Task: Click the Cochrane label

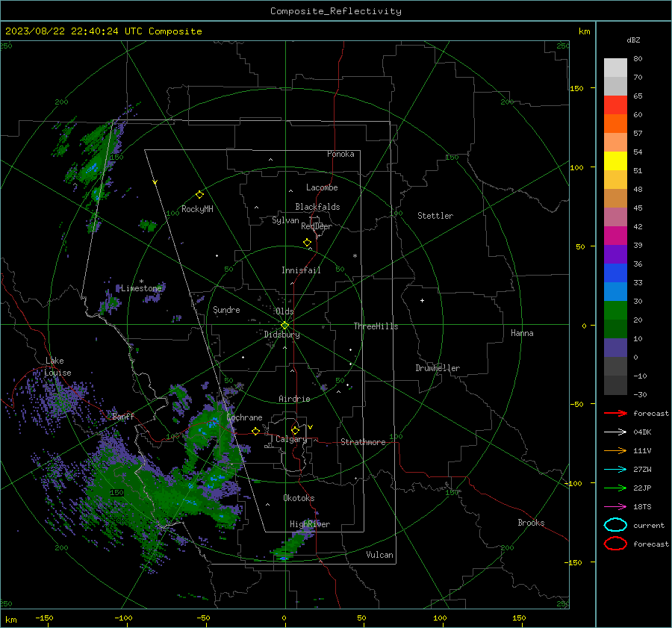Action: click(x=244, y=417)
